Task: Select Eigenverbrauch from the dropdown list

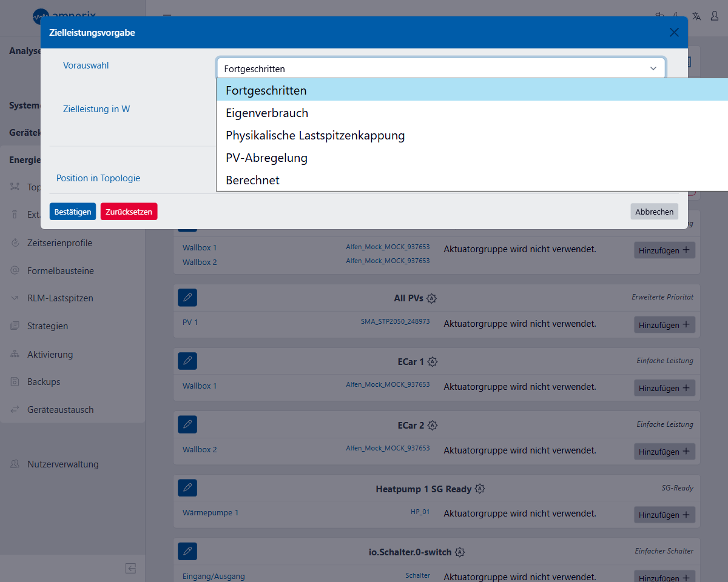Action: tap(267, 113)
